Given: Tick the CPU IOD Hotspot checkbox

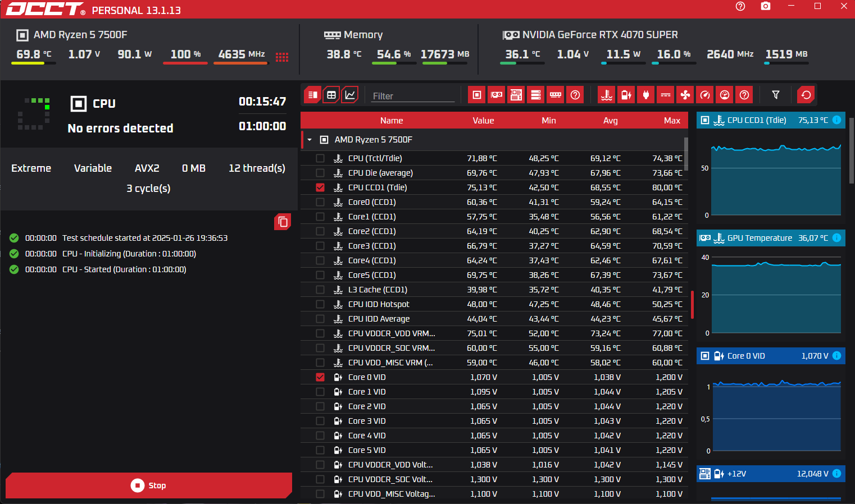Looking at the screenshot, I should (x=320, y=304).
